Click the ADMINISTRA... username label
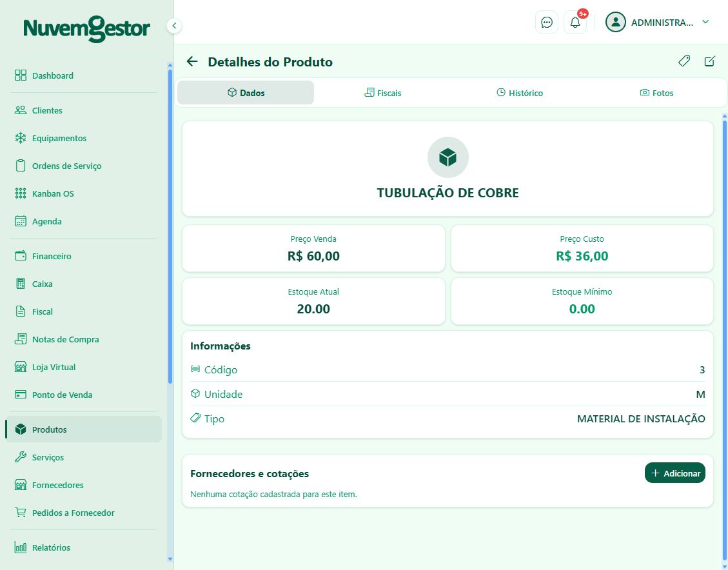 pos(662,23)
